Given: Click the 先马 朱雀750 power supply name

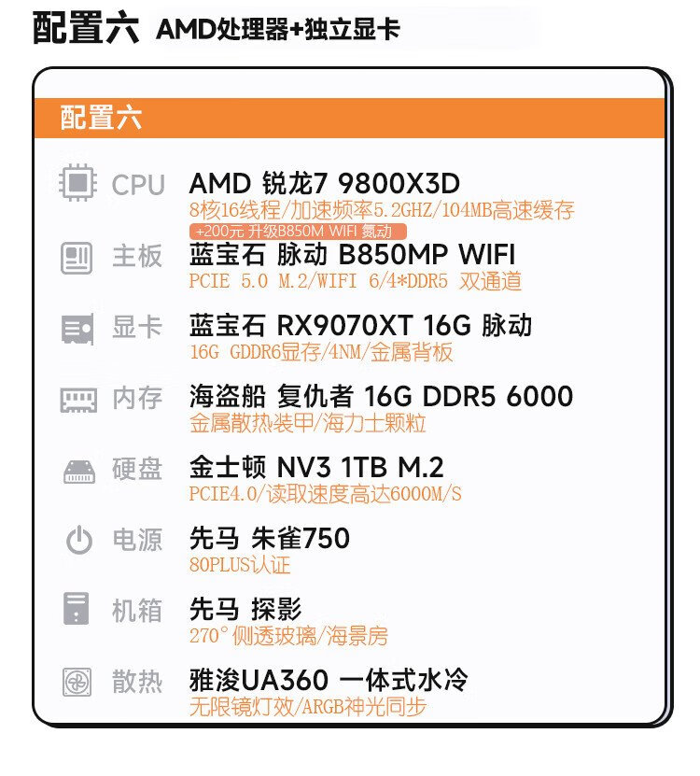Looking at the screenshot, I should pyautogui.click(x=270, y=539).
